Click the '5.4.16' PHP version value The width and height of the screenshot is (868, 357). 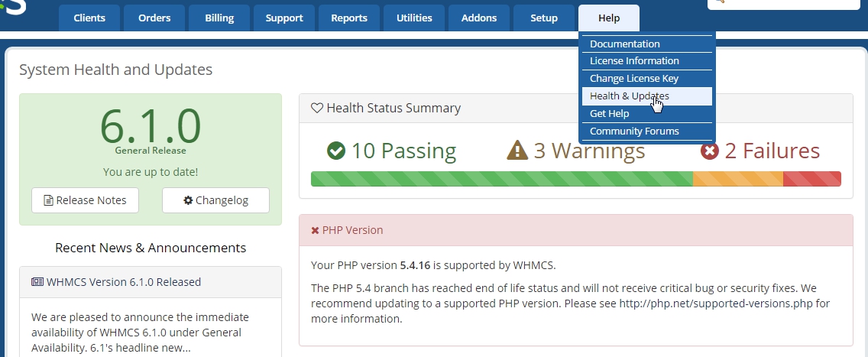click(x=415, y=266)
